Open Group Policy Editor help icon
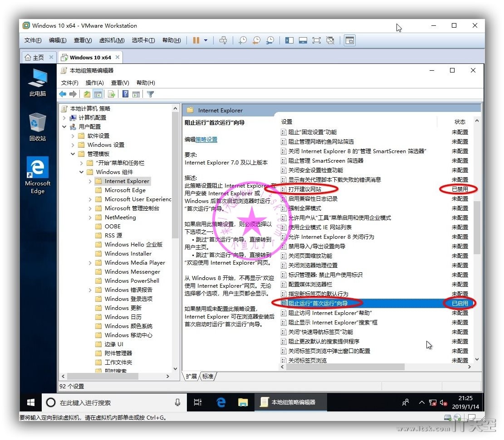The image size is (504, 440). pyautogui.click(x=125, y=94)
